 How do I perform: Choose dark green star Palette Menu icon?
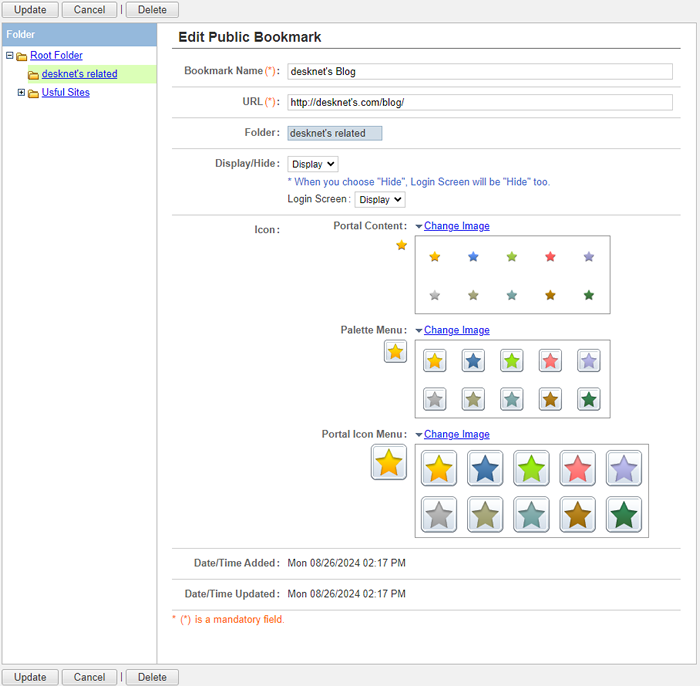click(x=589, y=399)
